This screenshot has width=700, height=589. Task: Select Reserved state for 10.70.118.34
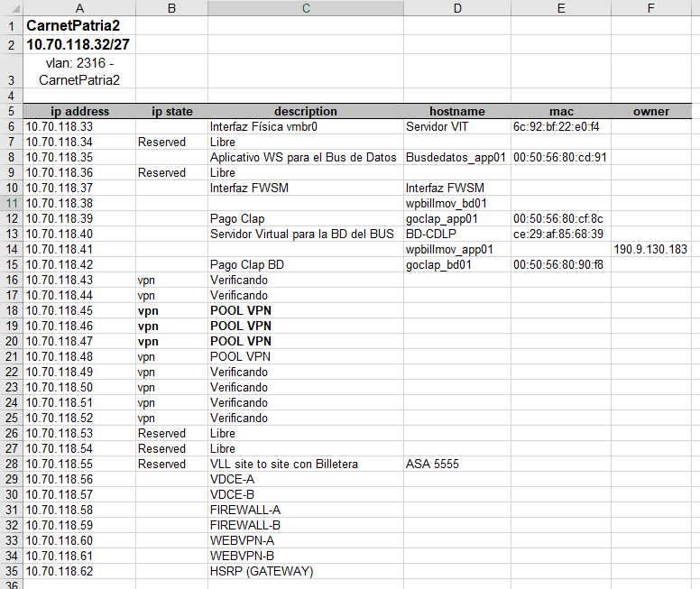tap(172, 142)
